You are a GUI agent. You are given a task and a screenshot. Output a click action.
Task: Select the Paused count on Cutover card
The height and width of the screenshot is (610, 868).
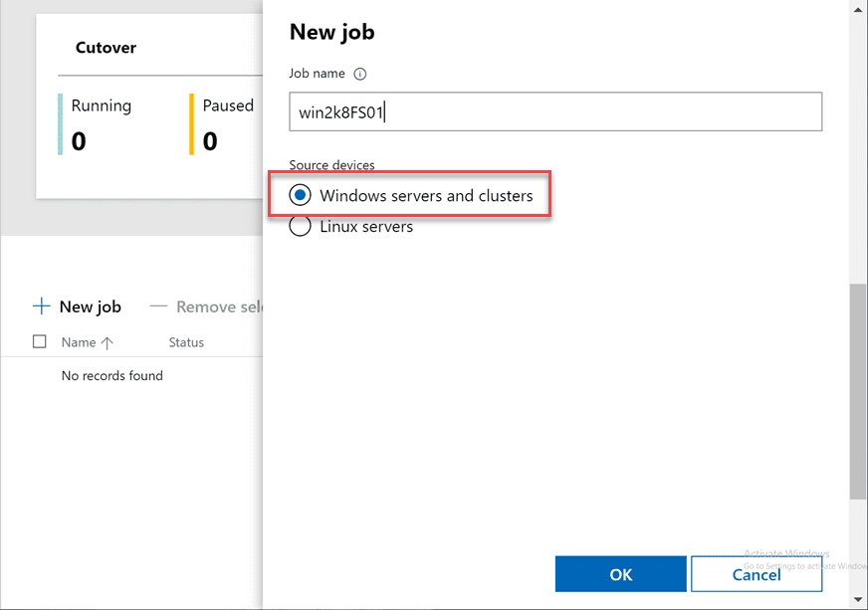tap(210, 141)
